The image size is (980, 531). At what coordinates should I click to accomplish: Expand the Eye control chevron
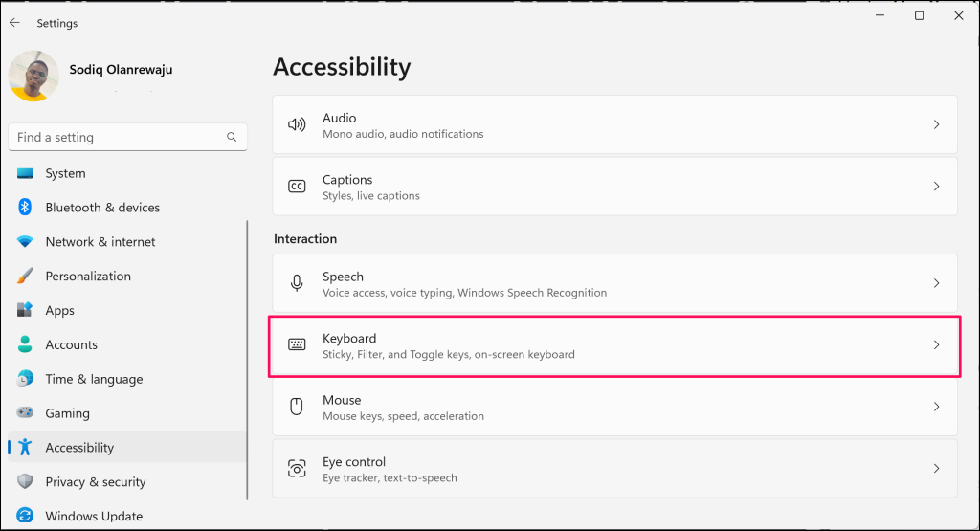coord(936,469)
